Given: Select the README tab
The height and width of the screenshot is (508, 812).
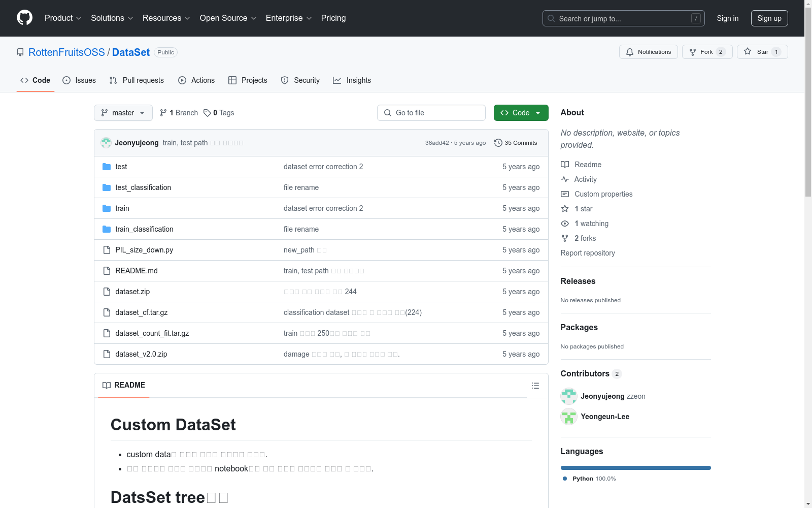Looking at the screenshot, I should point(124,385).
